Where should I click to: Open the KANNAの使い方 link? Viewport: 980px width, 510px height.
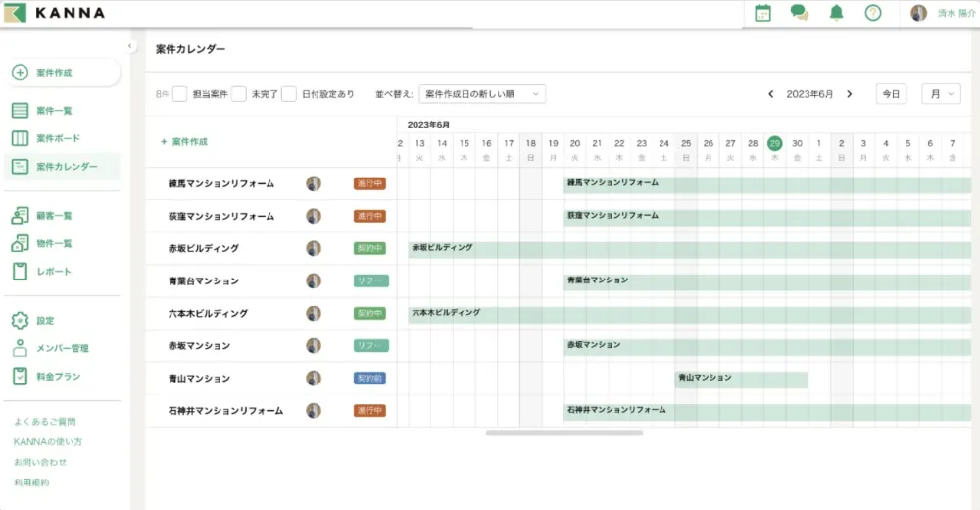[47, 441]
